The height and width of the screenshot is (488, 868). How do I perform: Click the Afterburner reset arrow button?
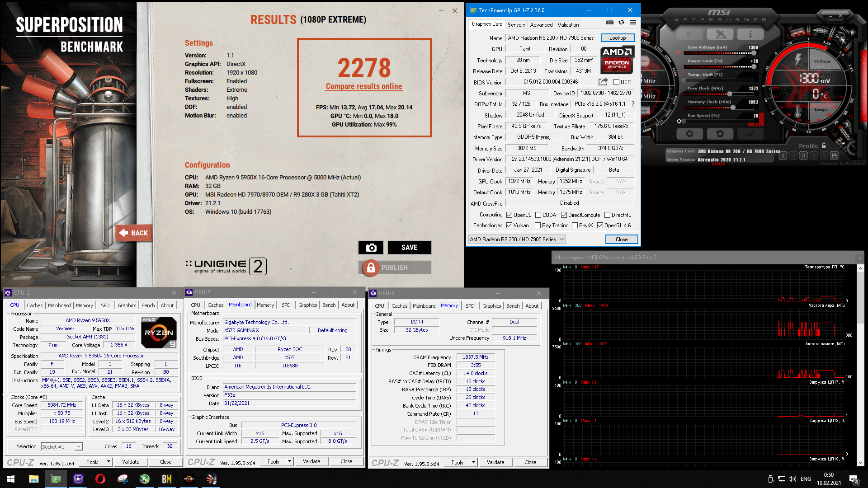point(720,134)
